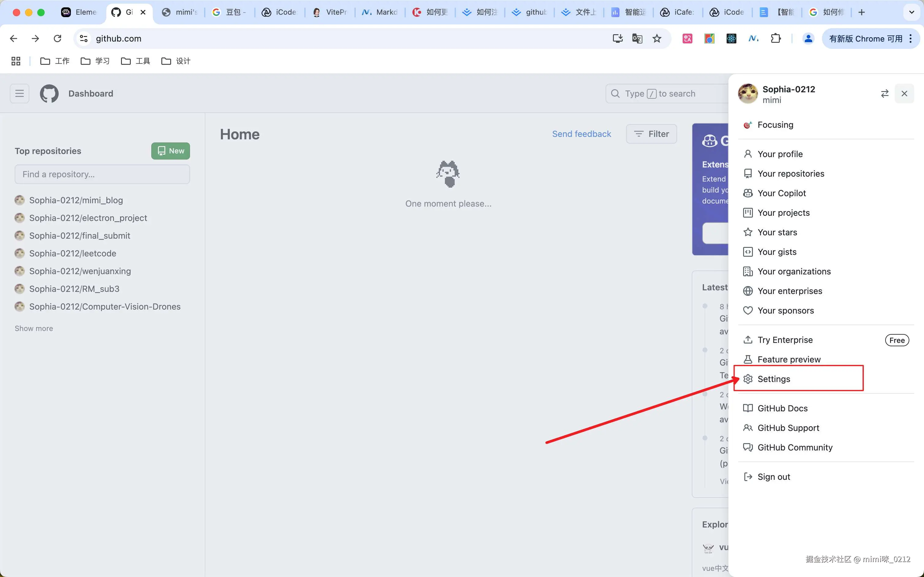Select Your repositories menu item
The image size is (924, 577).
click(790, 174)
